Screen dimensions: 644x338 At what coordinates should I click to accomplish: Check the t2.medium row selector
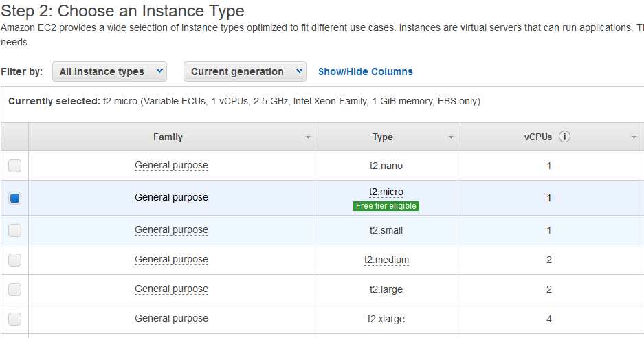click(15, 260)
